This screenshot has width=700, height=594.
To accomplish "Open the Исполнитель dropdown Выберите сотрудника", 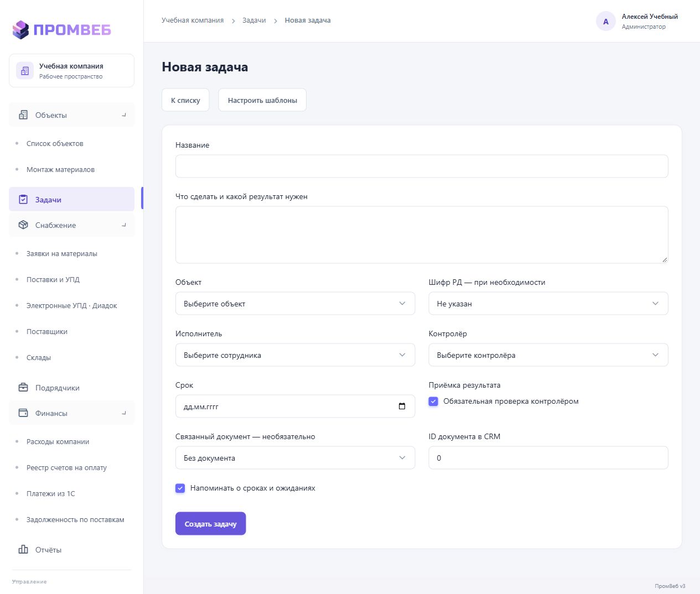I will pyautogui.click(x=295, y=355).
